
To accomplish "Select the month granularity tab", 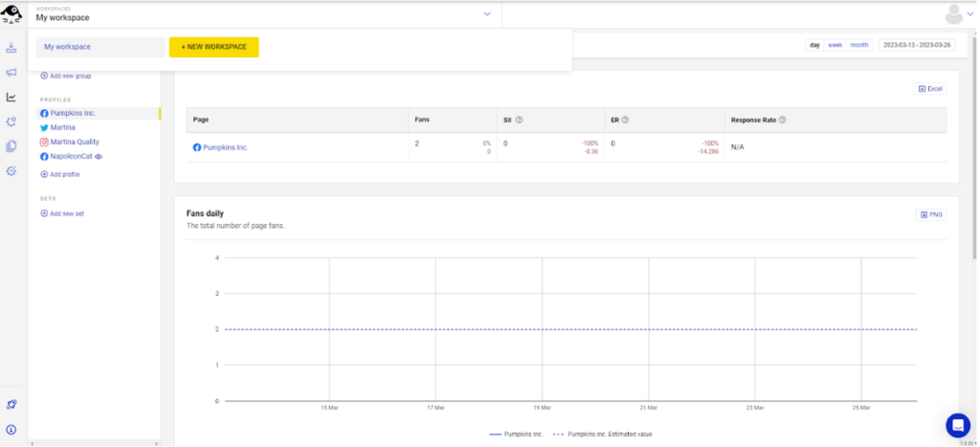I will coord(859,45).
